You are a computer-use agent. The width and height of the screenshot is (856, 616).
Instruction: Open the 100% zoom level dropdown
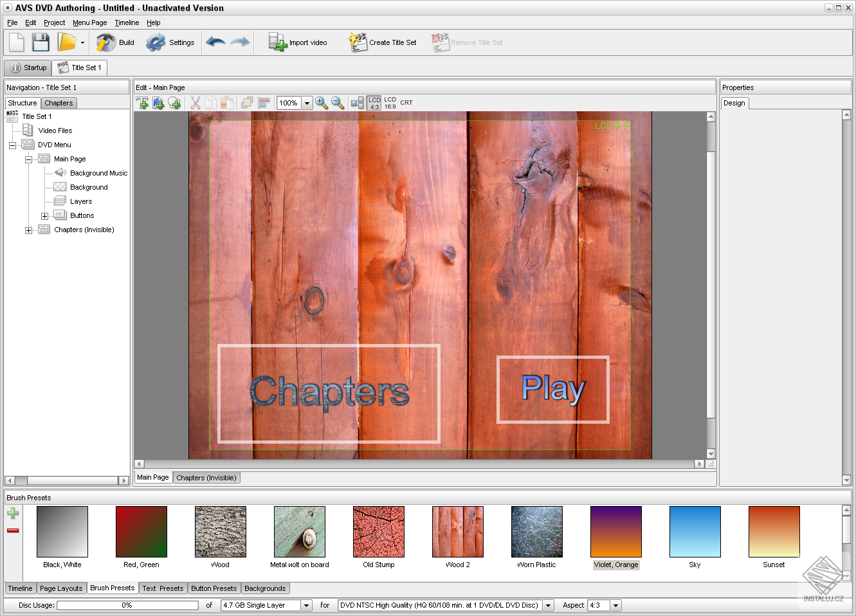click(x=307, y=103)
